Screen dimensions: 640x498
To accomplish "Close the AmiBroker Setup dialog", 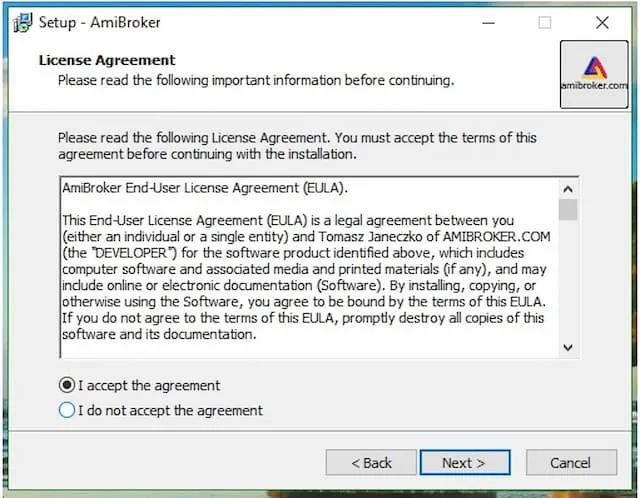I will pos(602,22).
